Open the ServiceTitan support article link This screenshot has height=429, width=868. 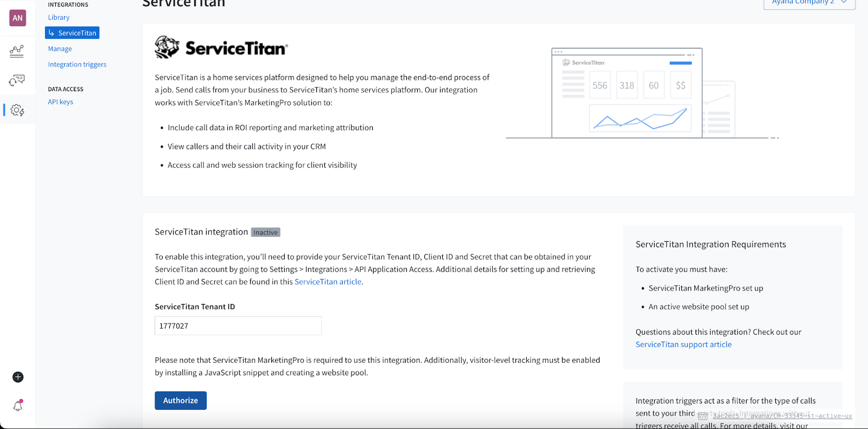[x=683, y=344]
